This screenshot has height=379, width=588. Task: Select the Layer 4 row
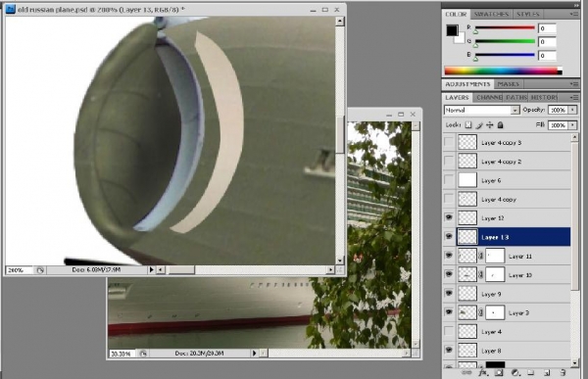[x=507, y=332]
